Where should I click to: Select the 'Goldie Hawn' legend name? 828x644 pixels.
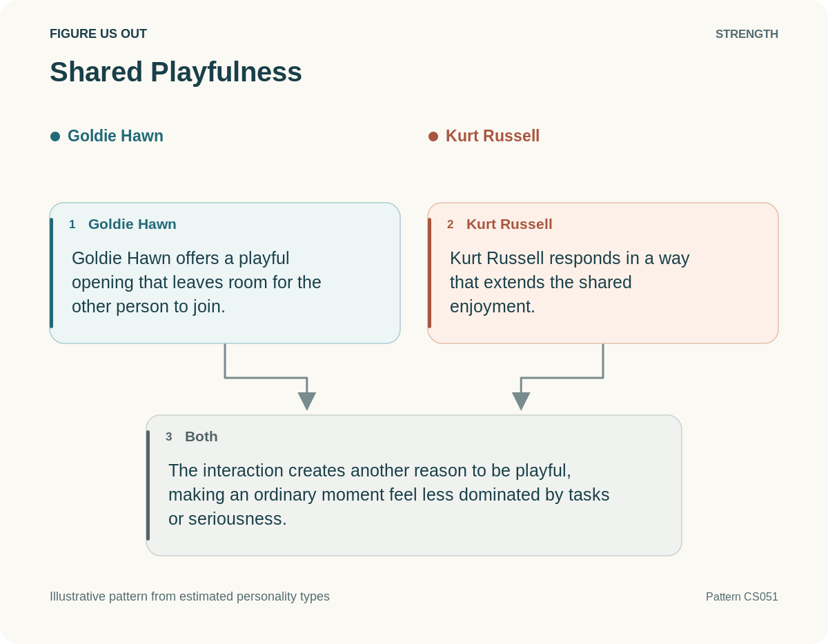pyautogui.click(x=115, y=136)
